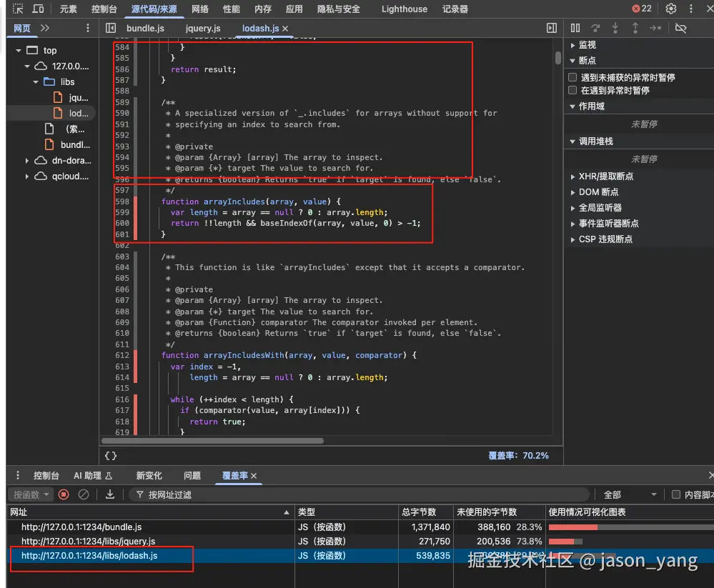The width and height of the screenshot is (714, 588).
Task: Click the step into function icon
Action: pyautogui.click(x=615, y=28)
